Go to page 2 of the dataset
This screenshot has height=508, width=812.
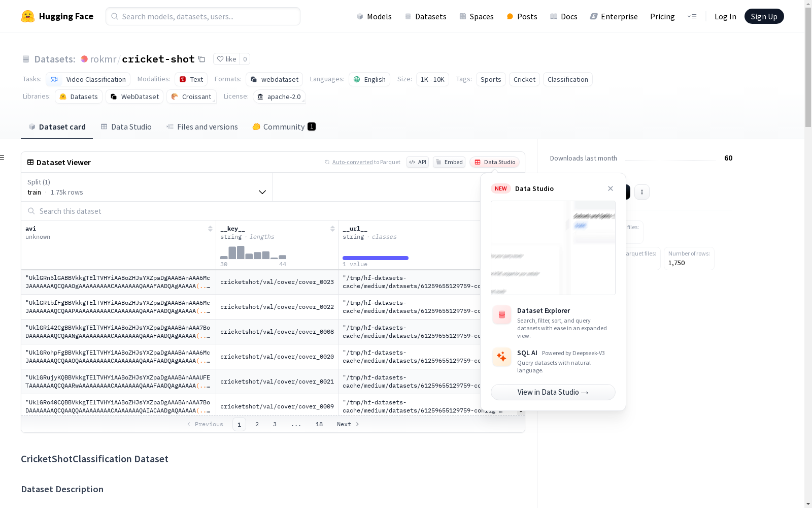pos(257,424)
